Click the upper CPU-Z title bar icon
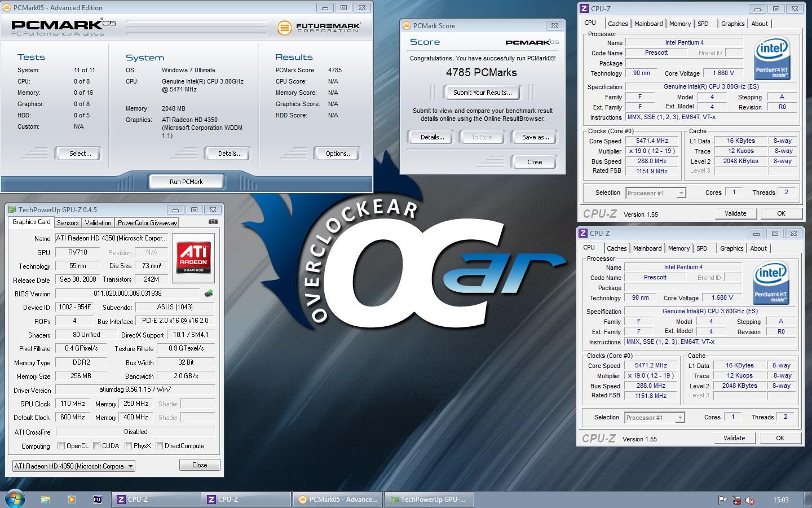The height and width of the screenshot is (508, 812). point(584,9)
